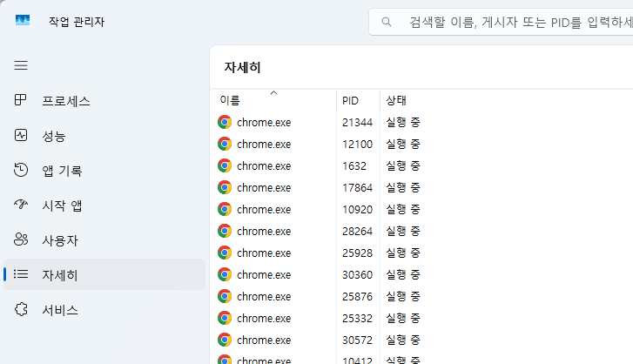Viewport: 633px width, 364px height.
Task: Click PID value 25876
Action: [357, 297]
